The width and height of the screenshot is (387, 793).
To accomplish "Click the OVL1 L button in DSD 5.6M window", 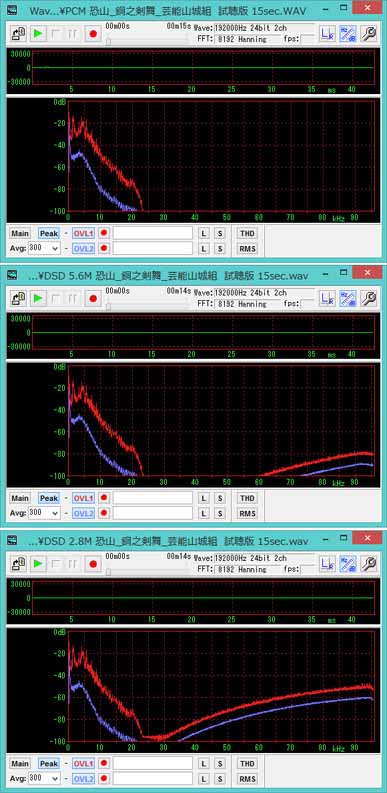I will pyautogui.click(x=203, y=498).
